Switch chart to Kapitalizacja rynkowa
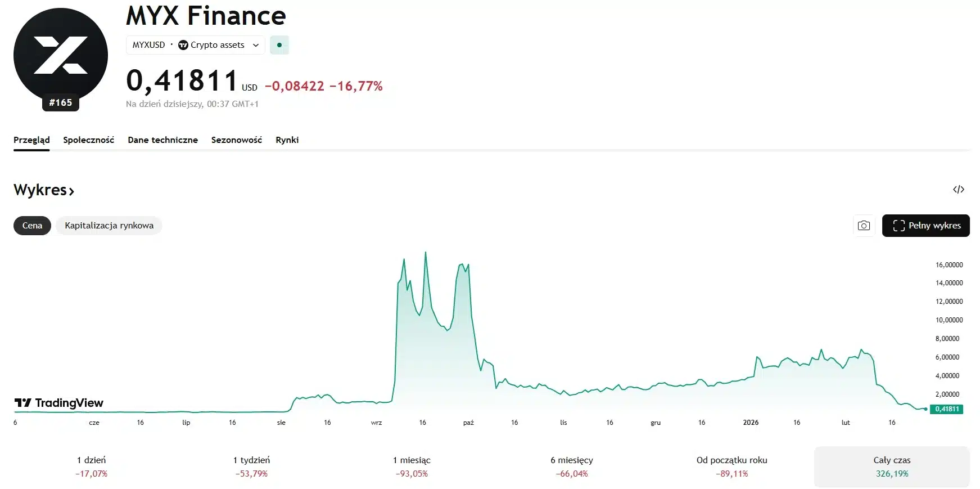The width and height of the screenshot is (980, 489). (x=109, y=226)
